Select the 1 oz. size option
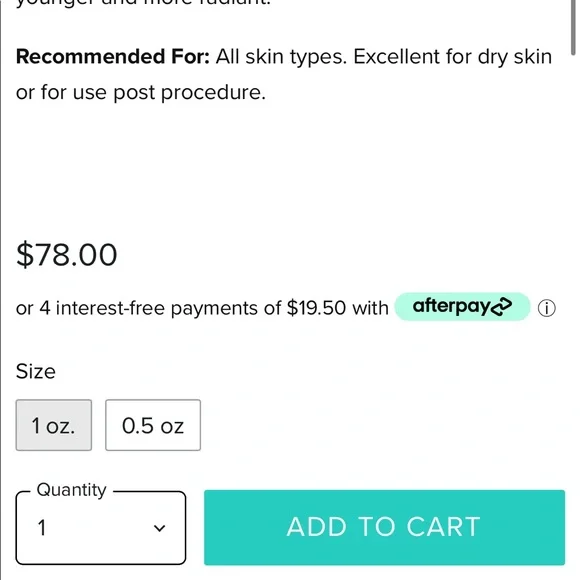The width and height of the screenshot is (580, 580). click(54, 425)
